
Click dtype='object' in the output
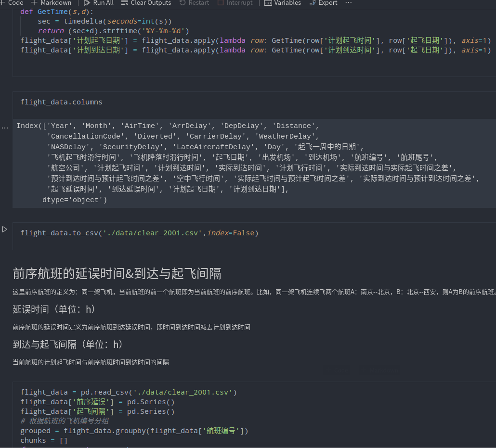(75, 200)
